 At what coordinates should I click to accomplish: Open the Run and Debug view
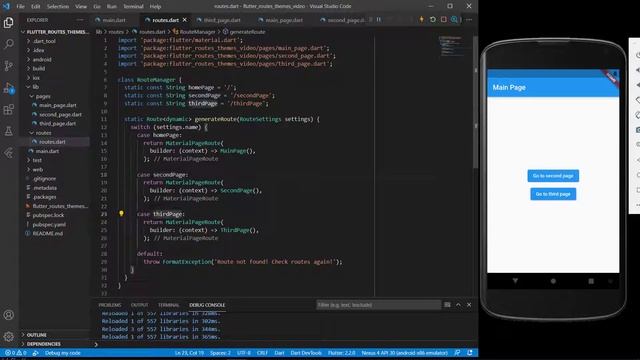click(x=9, y=88)
